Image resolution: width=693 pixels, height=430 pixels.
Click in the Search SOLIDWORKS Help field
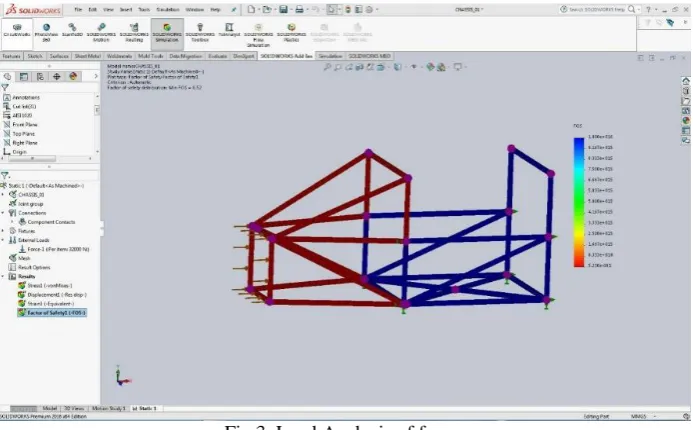click(597, 9)
